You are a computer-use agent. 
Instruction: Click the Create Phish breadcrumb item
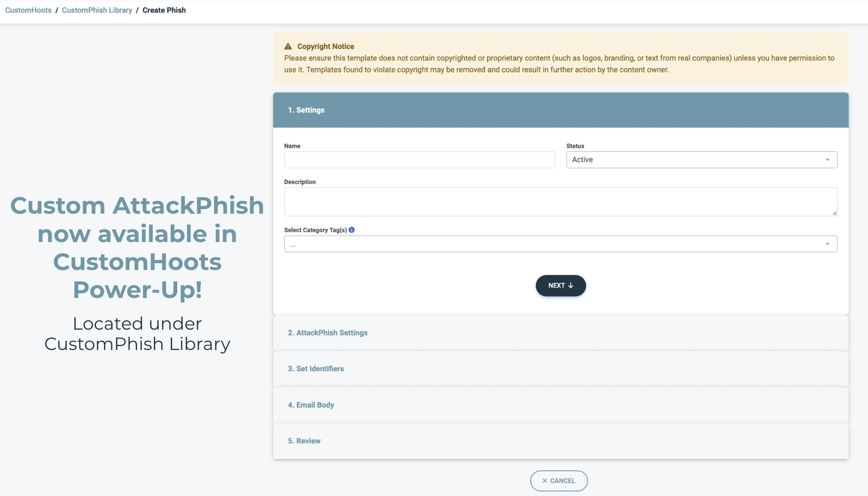[164, 10]
